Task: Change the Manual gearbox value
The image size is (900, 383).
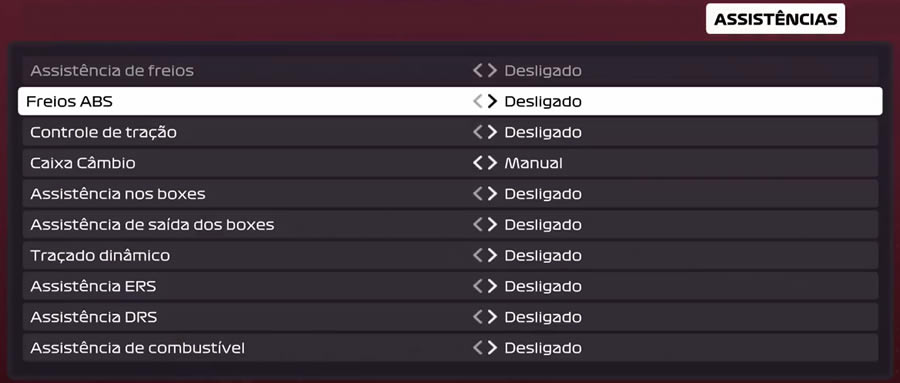Action: [534, 163]
